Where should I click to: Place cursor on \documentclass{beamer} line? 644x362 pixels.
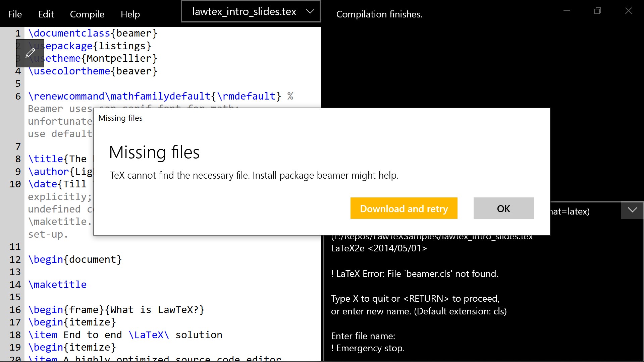[93, 33]
